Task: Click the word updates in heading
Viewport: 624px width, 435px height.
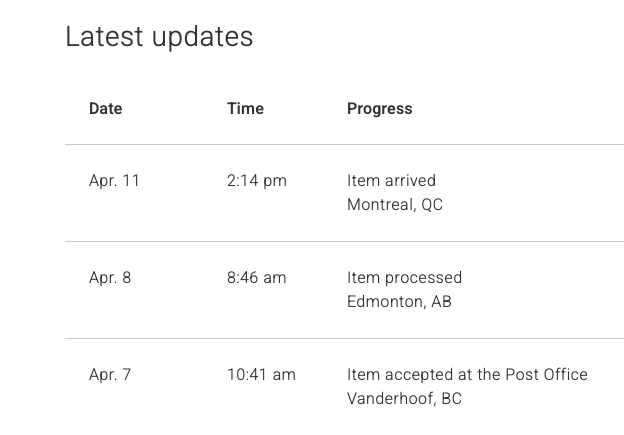Action: 203,37
